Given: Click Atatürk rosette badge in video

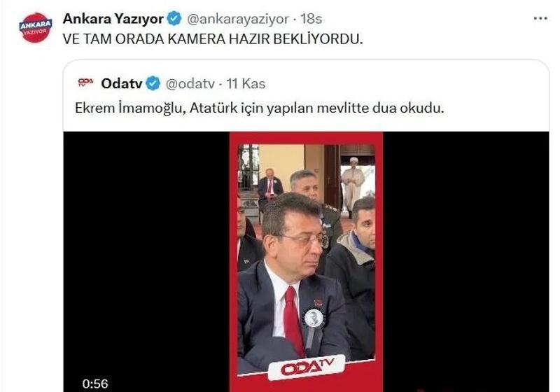Looking at the screenshot, I should pos(314,318).
